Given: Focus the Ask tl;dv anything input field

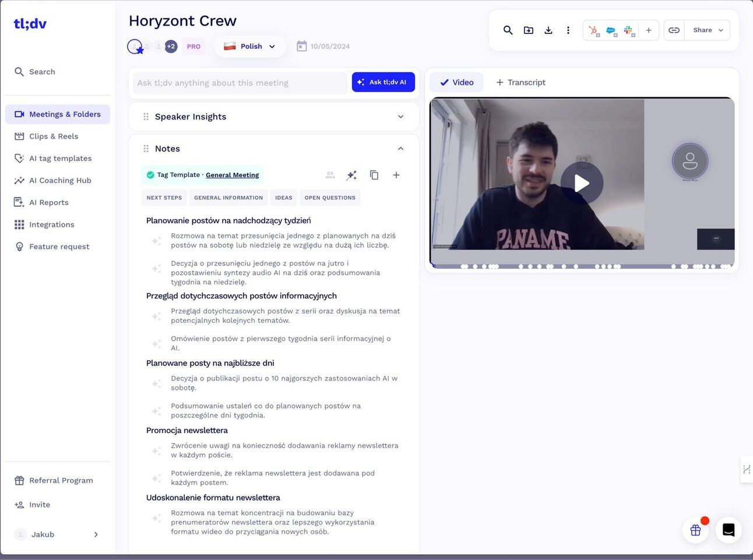Looking at the screenshot, I should click(x=240, y=83).
